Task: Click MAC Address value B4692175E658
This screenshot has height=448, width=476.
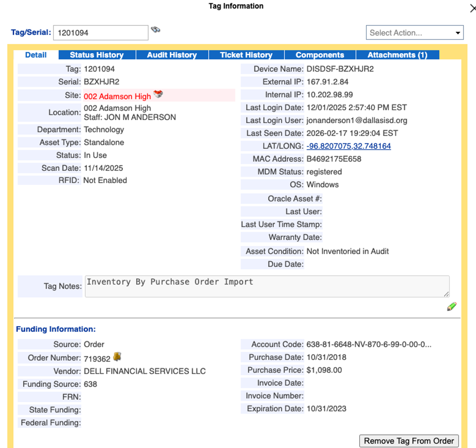Action: pyautogui.click(x=334, y=159)
